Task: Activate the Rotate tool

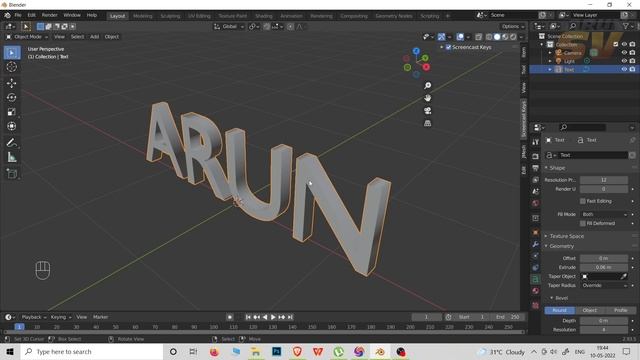Action: [11, 98]
